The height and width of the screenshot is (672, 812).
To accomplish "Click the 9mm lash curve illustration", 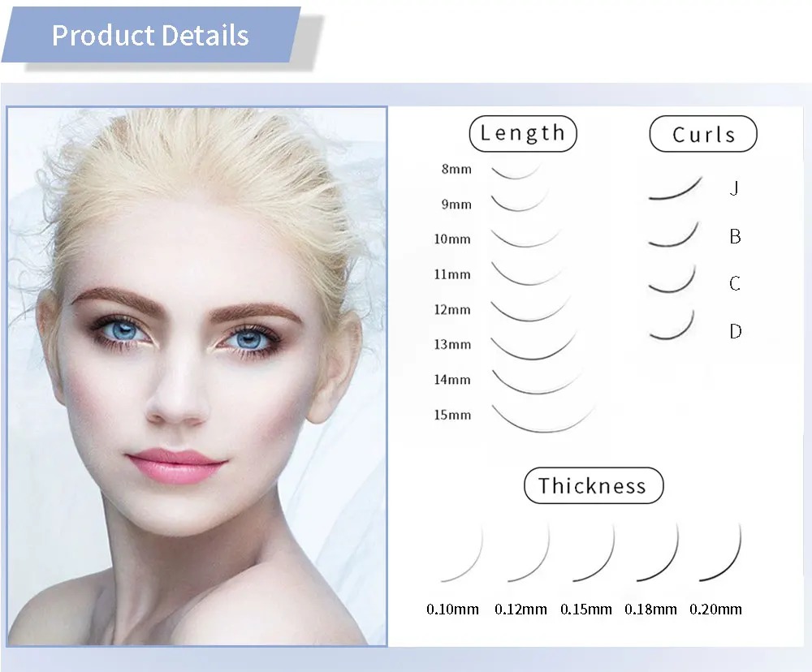I will pyautogui.click(x=520, y=201).
